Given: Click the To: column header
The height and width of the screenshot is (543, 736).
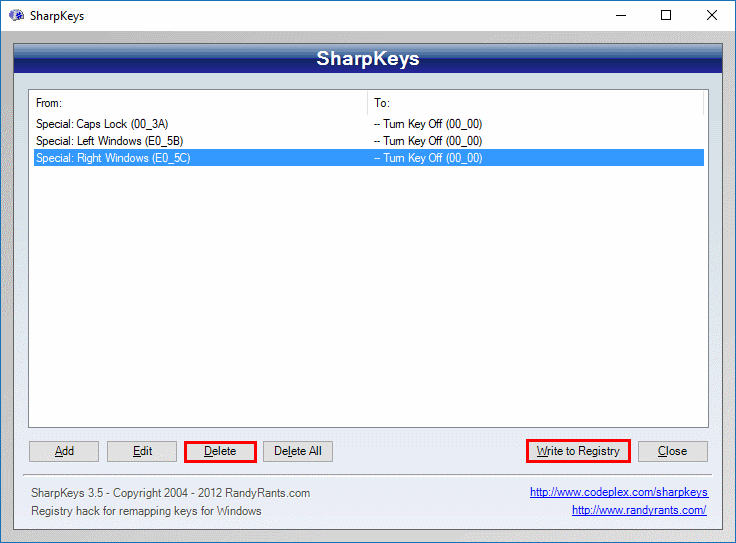Looking at the screenshot, I should point(535,103).
